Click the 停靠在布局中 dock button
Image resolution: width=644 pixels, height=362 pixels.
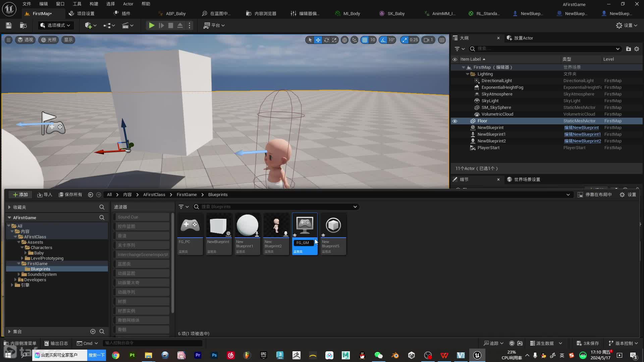595,195
